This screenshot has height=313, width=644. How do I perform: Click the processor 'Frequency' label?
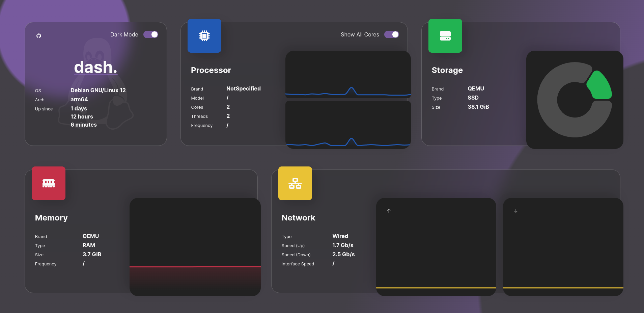[202, 126]
